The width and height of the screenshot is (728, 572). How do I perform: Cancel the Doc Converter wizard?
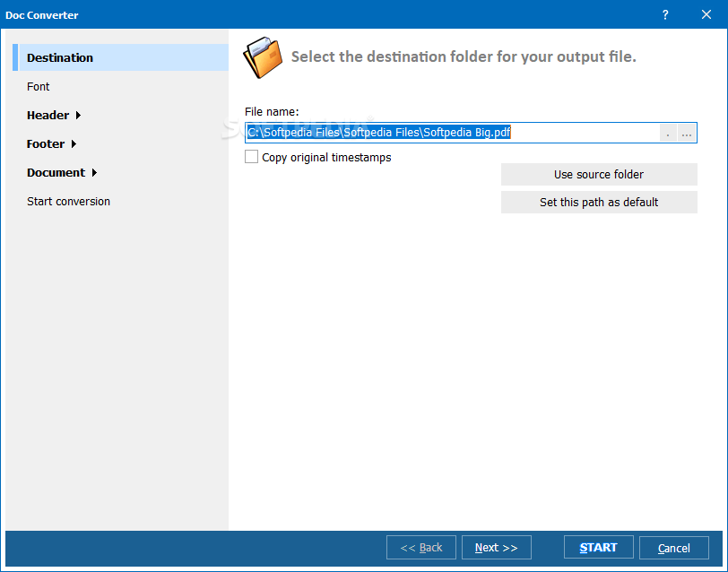[673, 548]
